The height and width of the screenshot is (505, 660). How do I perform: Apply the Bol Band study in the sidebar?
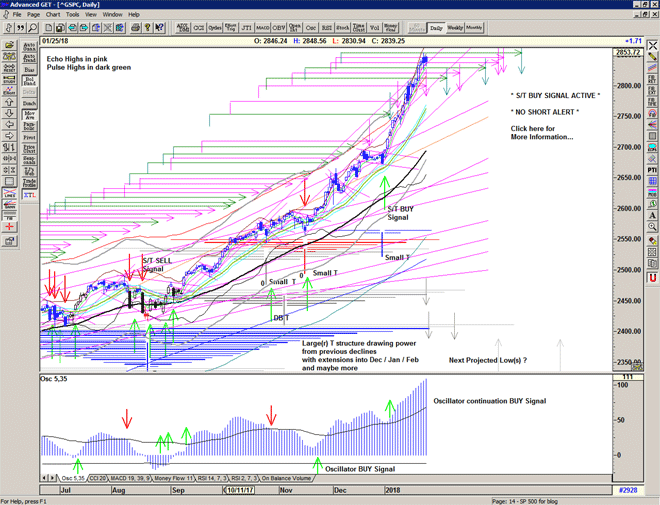pyautogui.click(x=29, y=81)
